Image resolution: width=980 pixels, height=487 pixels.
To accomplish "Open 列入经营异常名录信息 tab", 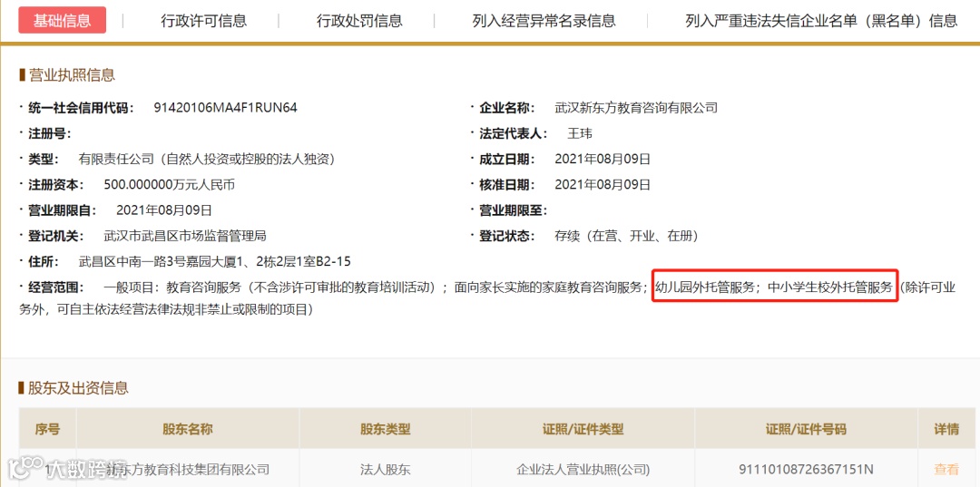I will [x=544, y=21].
